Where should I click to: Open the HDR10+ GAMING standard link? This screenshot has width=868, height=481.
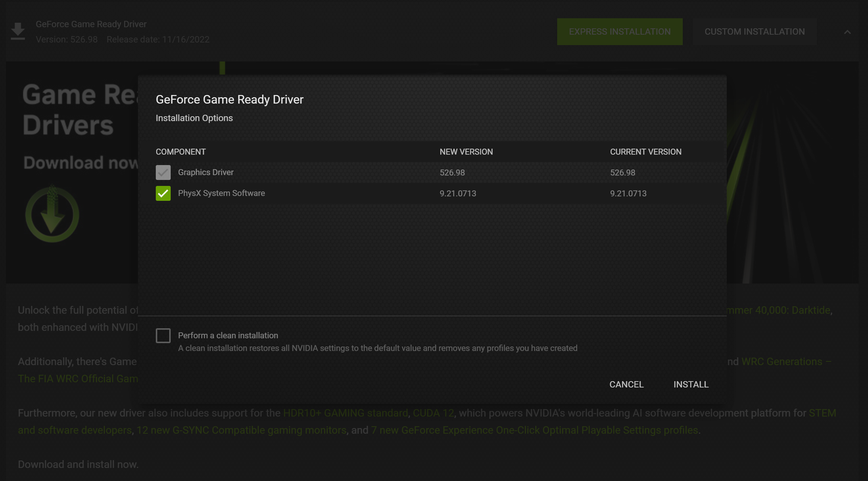coord(345,413)
